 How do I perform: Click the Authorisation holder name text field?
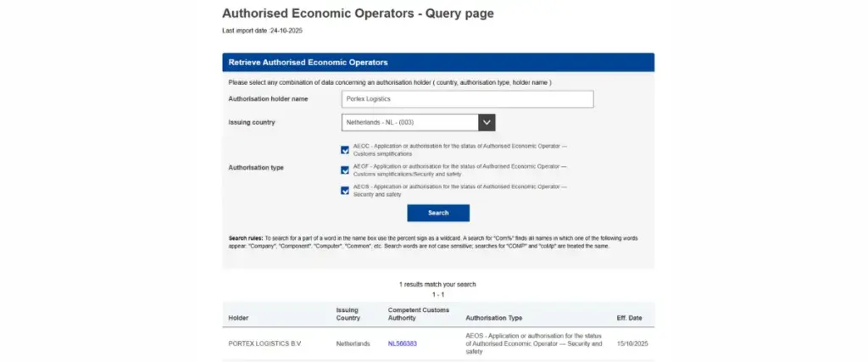(x=467, y=99)
